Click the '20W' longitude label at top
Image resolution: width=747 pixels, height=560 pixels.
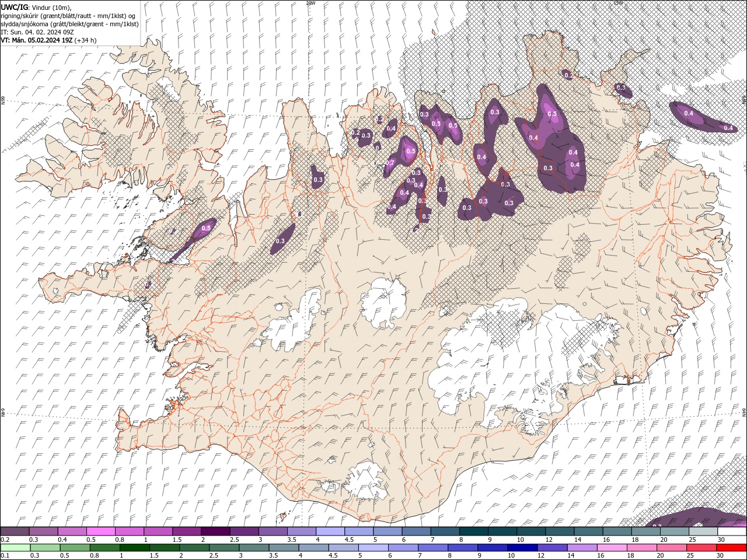click(310, 3)
